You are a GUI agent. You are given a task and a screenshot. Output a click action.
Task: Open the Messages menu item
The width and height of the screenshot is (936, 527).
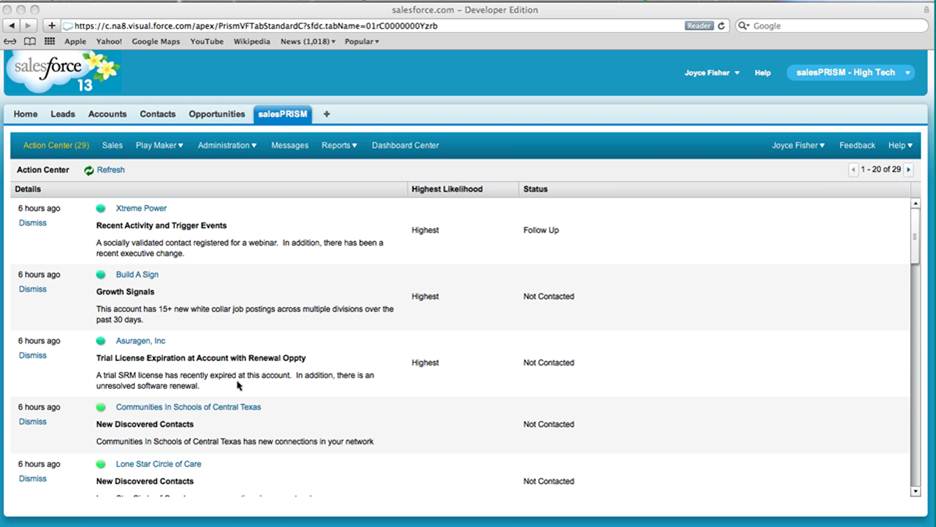tap(290, 146)
